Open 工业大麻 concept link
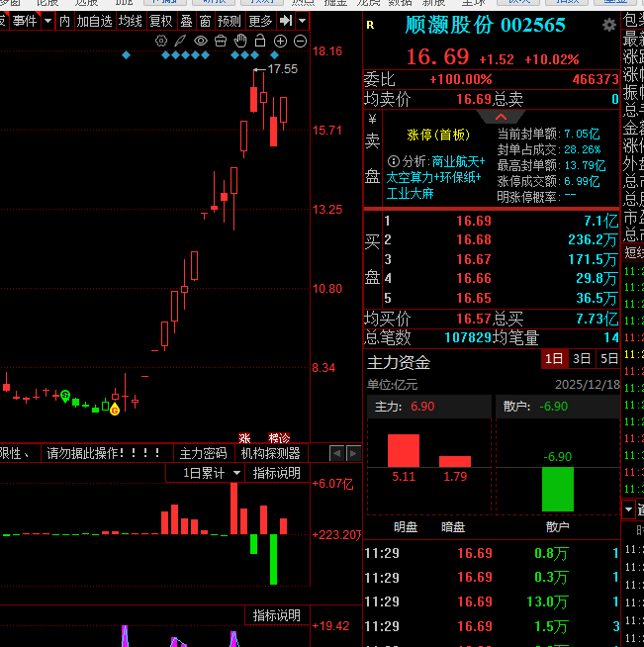644x647 pixels. pos(410,193)
